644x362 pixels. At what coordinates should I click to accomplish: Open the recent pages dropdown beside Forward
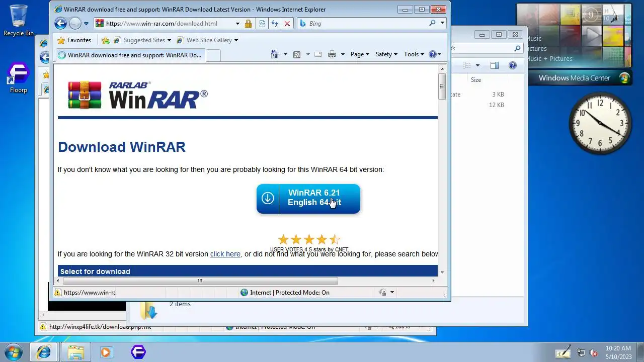(87, 24)
